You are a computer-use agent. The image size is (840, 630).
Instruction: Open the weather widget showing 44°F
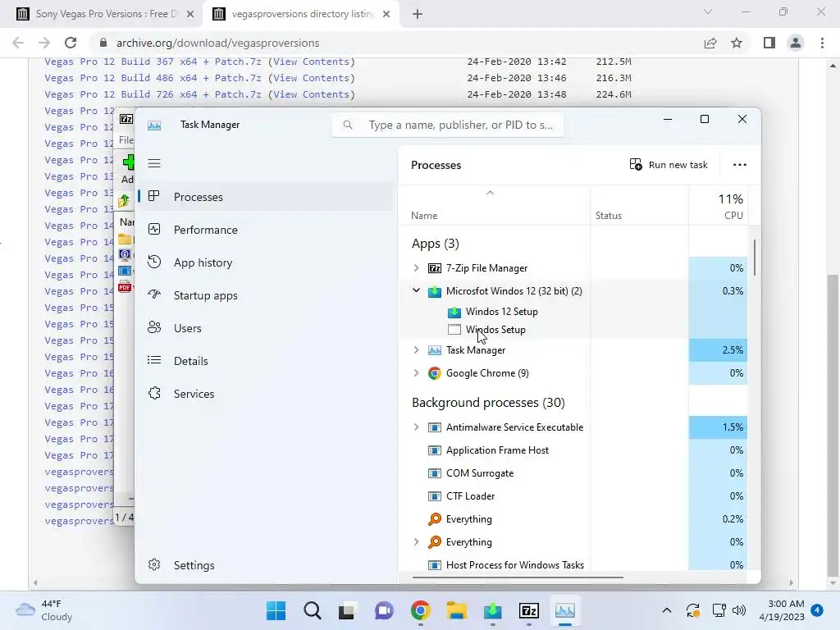click(44, 610)
